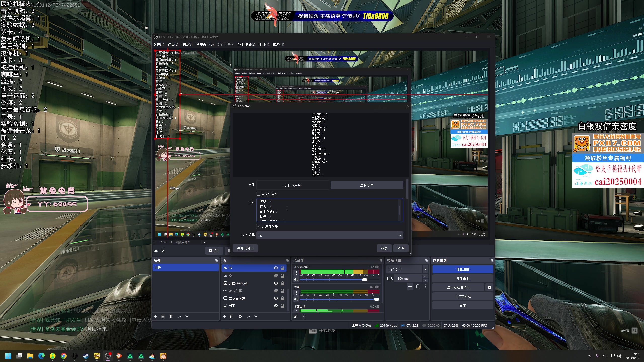Open the 停靠窗口(D) menu
The image size is (644, 362).
(x=205, y=44)
